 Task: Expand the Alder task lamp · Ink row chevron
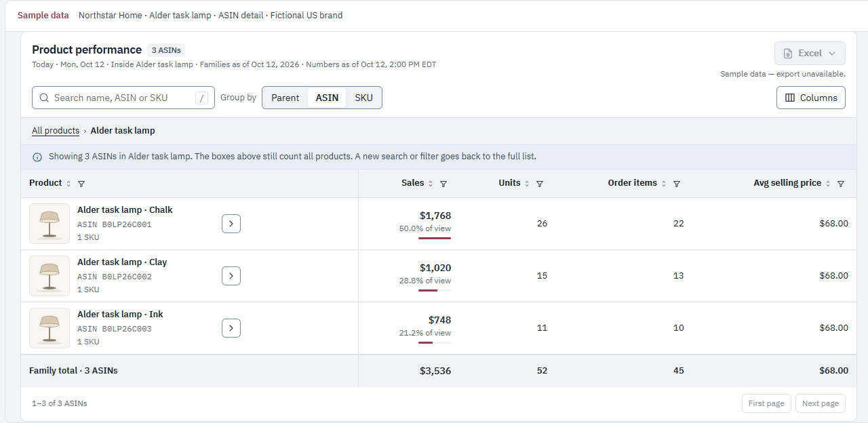tap(231, 327)
